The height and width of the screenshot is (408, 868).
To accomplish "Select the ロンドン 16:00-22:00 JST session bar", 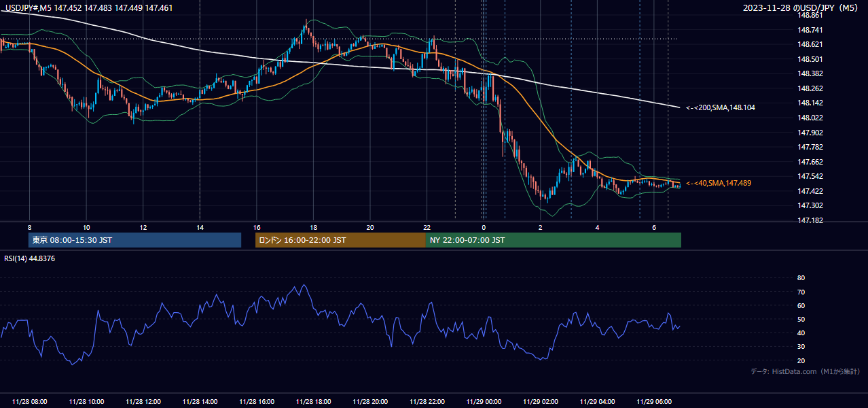I will (x=340, y=240).
